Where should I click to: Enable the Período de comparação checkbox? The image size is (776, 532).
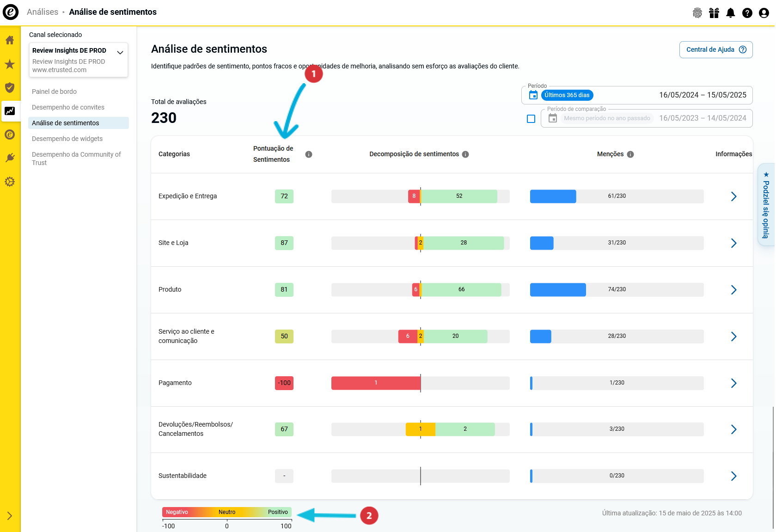coord(531,119)
